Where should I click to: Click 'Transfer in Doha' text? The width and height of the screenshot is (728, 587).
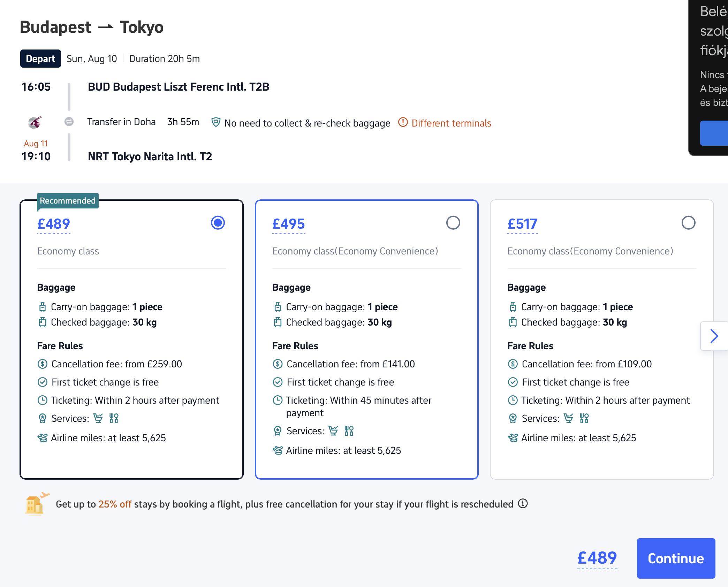121,122
